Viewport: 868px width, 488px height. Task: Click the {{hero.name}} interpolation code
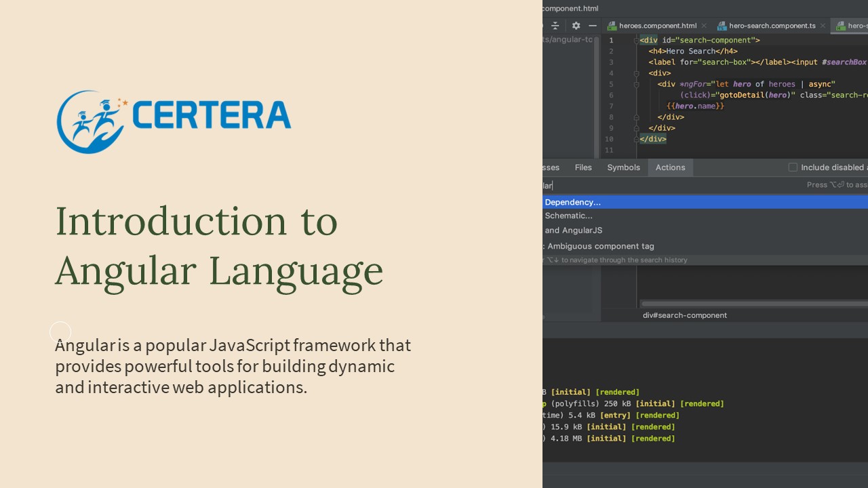pyautogui.click(x=696, y=106)
